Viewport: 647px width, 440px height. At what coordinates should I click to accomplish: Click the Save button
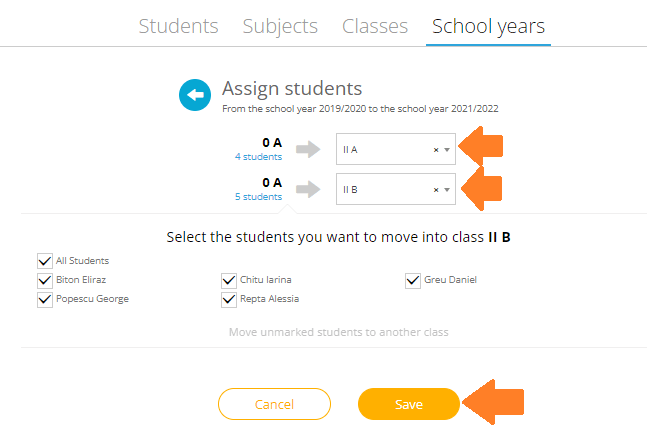click(x=409, y=404)
